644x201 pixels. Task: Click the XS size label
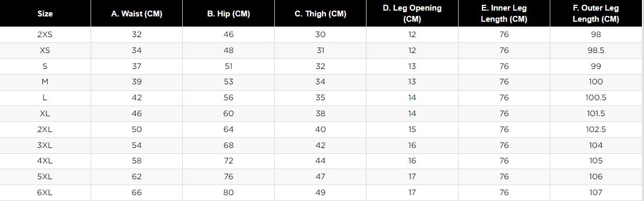pos(45,50)
